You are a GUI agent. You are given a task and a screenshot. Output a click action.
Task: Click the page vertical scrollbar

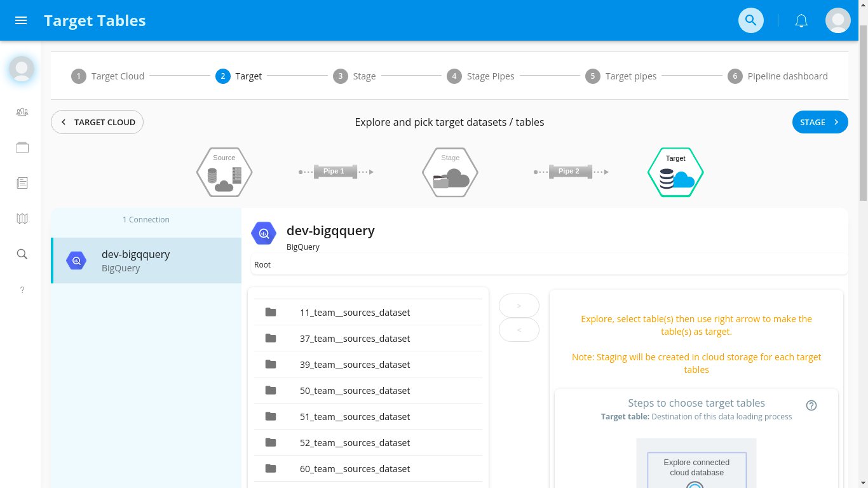point(863,114)
